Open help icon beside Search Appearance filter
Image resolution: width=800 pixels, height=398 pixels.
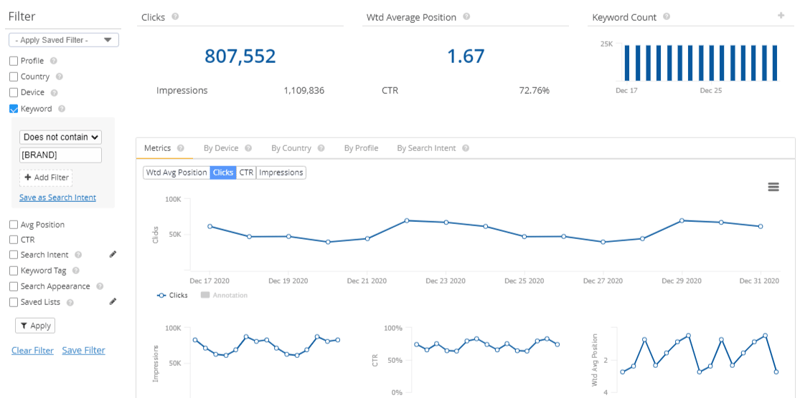tap(100, 286)
